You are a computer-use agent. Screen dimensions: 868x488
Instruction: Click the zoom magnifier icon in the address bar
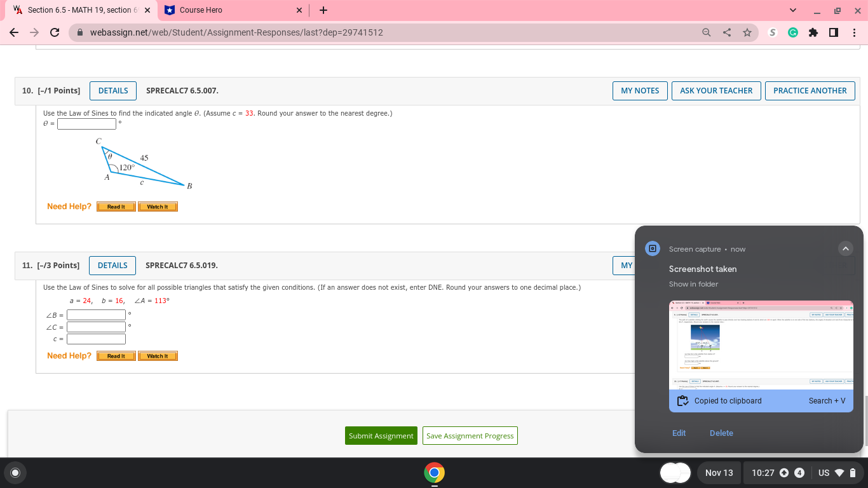[x=706, y=32]
